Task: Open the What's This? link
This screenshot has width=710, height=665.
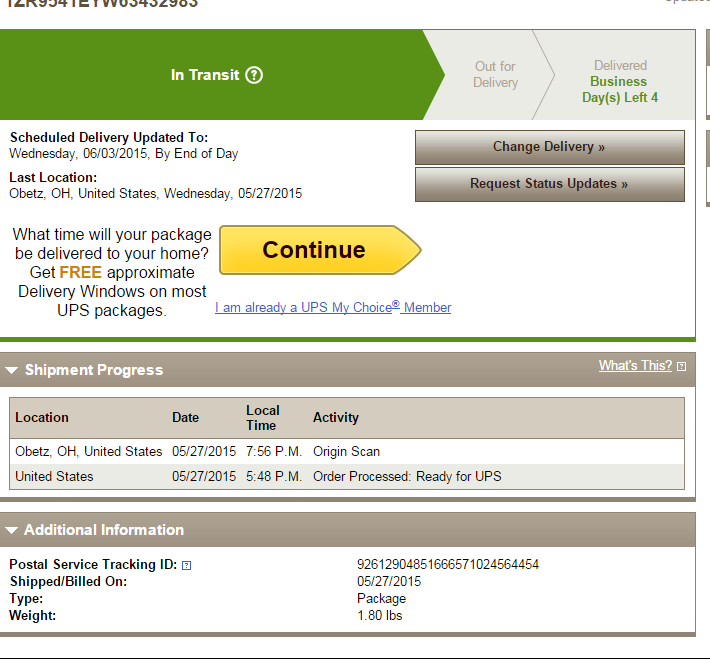Action: pyautogui.click(x=635, y=366)
